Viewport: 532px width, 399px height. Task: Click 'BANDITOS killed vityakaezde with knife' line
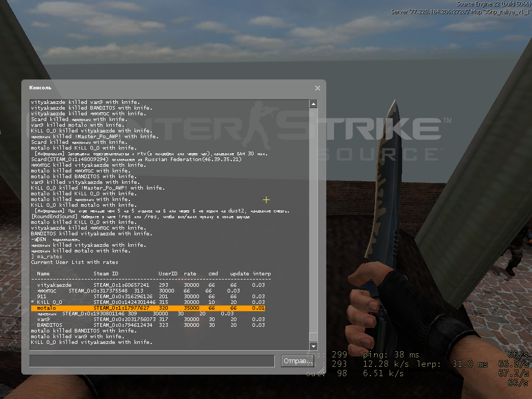click(91, 234)
